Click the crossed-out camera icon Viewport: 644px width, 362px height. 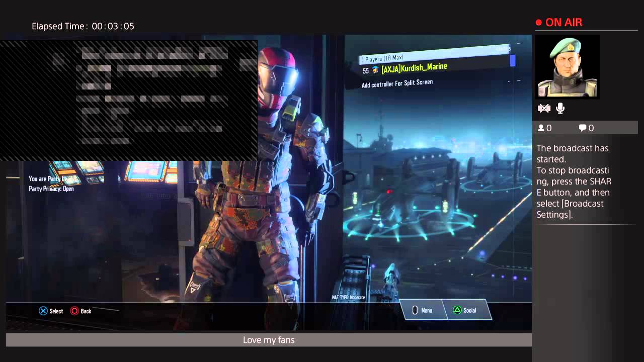click(x=544, y=108)
